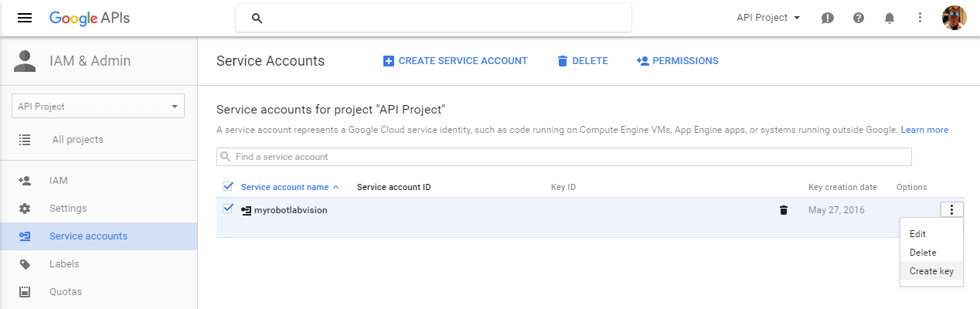Click the Key ID column header
980x309 pixels.
coord(563,187)
